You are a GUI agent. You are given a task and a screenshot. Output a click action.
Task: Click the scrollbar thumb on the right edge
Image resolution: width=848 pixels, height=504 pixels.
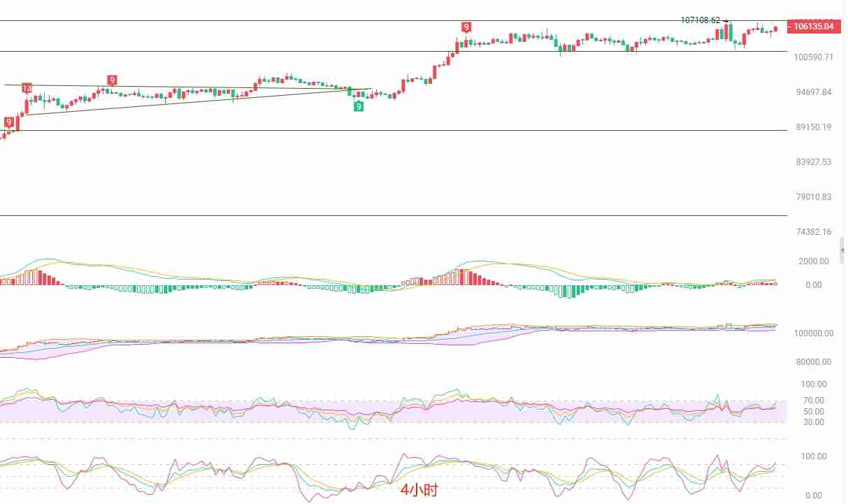pyautogui.click(x=842, y=248)
